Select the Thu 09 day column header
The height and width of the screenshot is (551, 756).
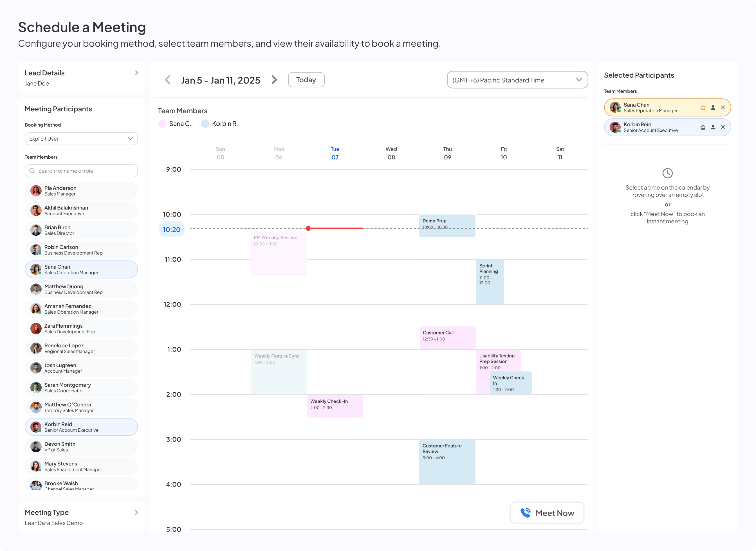click(447, 153)
